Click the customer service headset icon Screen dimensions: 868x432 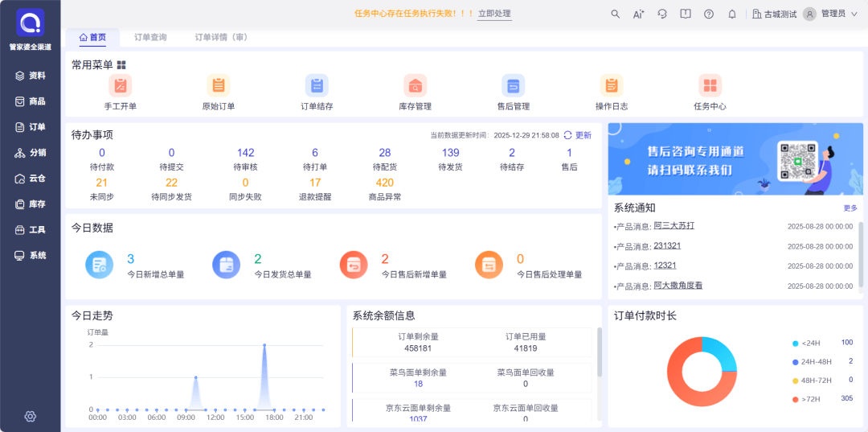pyautogui.click(x=662, y=14)
